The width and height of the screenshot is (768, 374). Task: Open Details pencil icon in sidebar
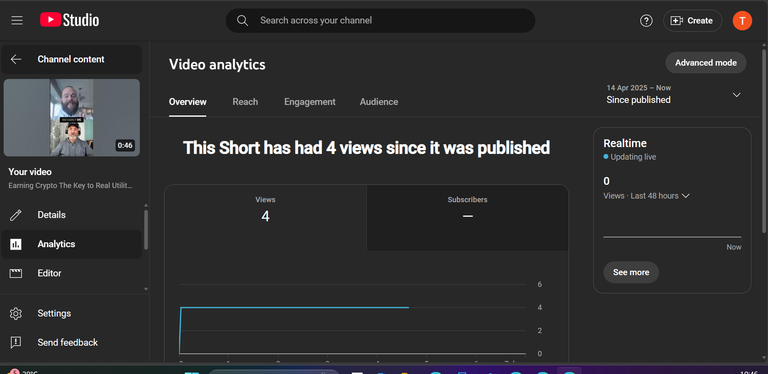click(x=16, y=215)
